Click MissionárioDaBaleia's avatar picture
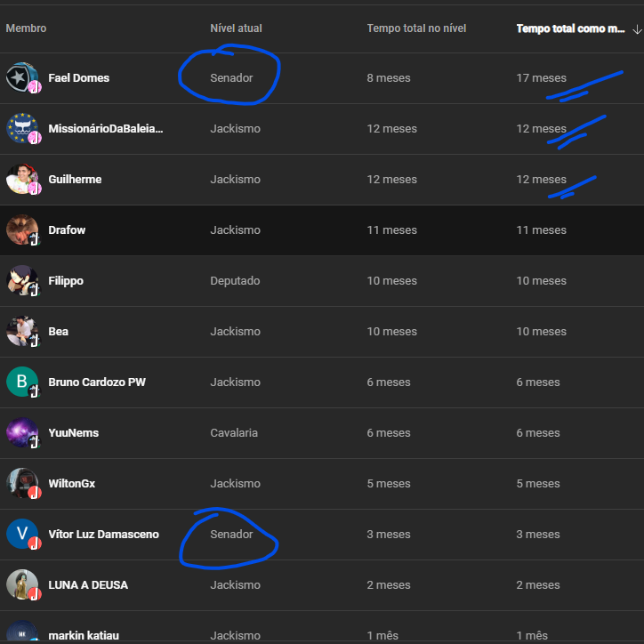The height and width of the screenshot is (644, 644). pos(22,128)
